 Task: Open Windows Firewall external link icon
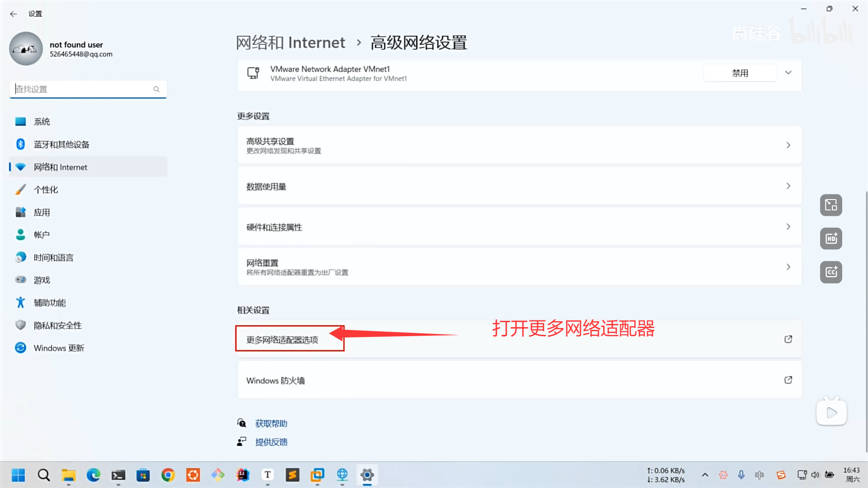pyautogui.click(x=788, y=380)
